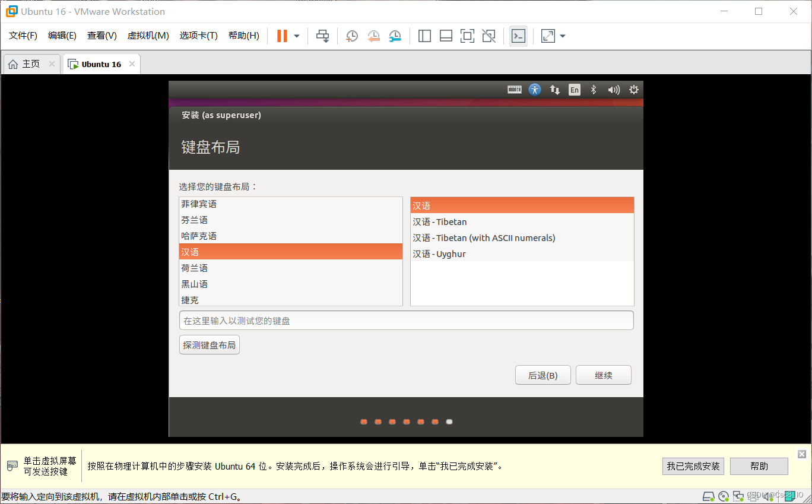Image resolution: width=812 pixels, height=504 pixels.
Task: Select 汉语 in the left language list
Action: pyautogui.click(x=291, y=252)
